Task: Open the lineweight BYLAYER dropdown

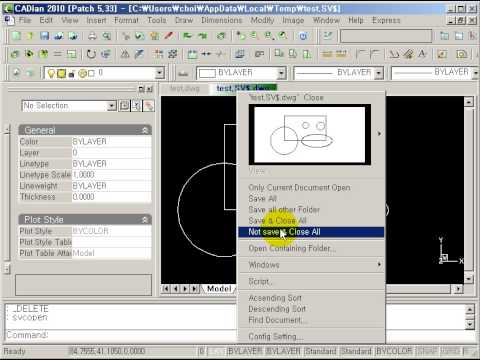Action: click(476, 73)
